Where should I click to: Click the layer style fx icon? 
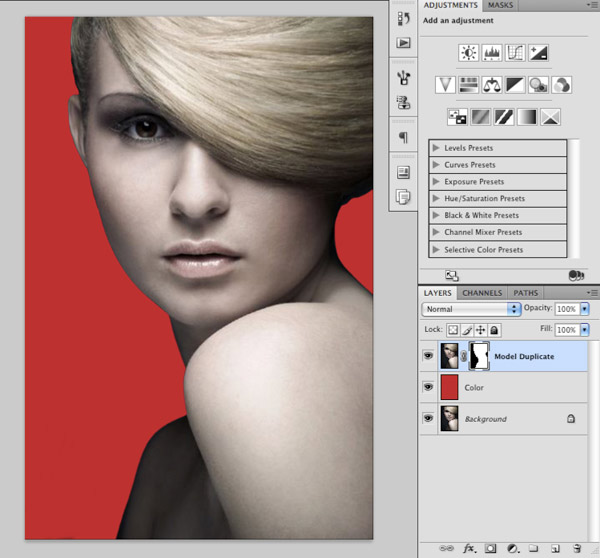click(x=467, y=548)
